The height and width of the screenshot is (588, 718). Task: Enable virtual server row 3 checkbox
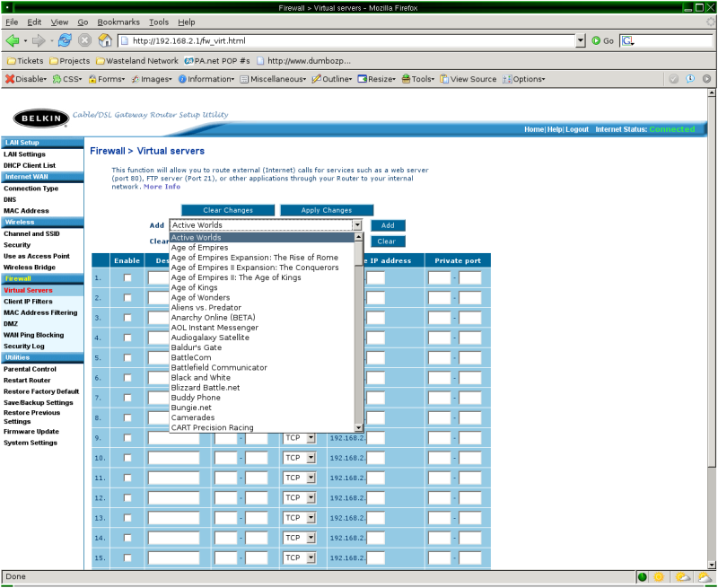pos(127,318)
